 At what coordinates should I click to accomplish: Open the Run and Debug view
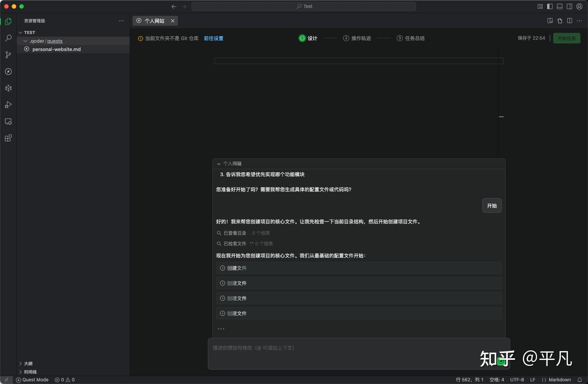(8, 105)
